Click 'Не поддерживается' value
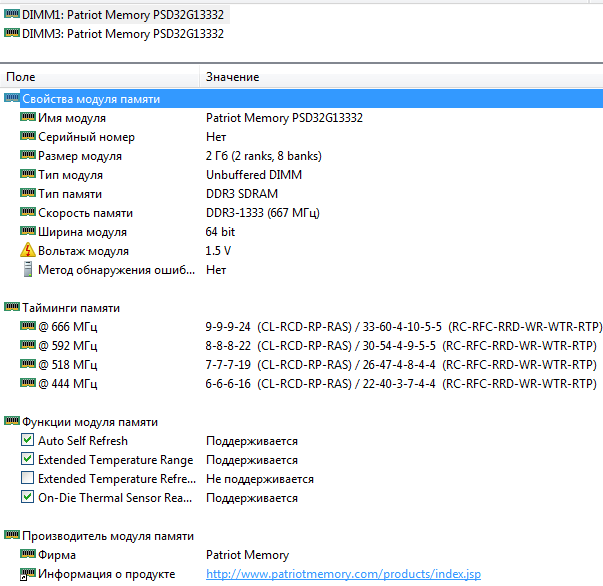Image resolution: width=603 pixels, height=586 pixels. coord(260,479)
